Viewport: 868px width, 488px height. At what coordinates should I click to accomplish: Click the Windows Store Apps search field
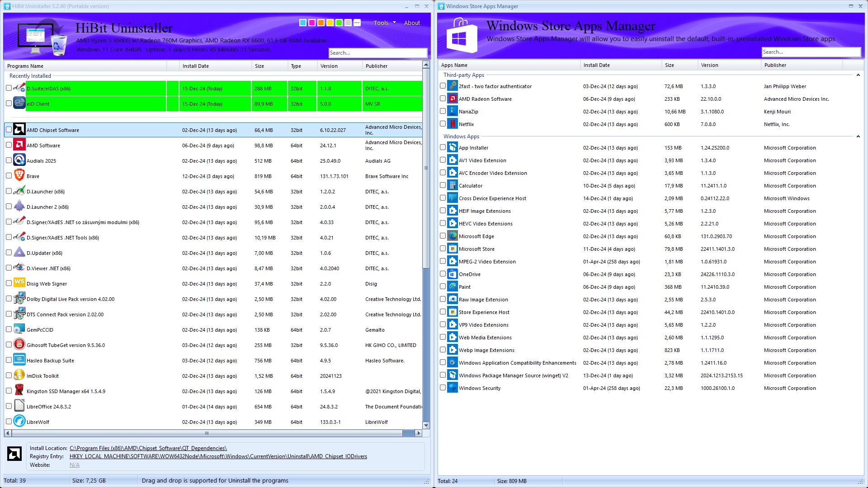(x=811, y=52)
